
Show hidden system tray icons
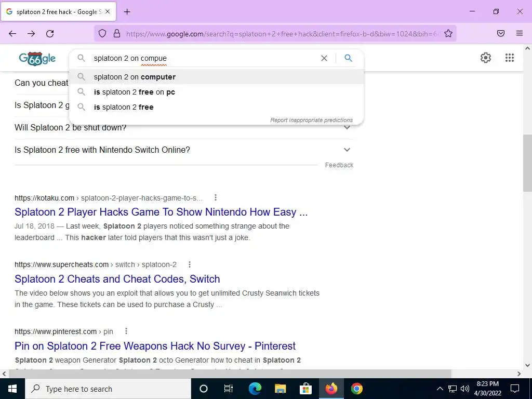coord(440,389)
